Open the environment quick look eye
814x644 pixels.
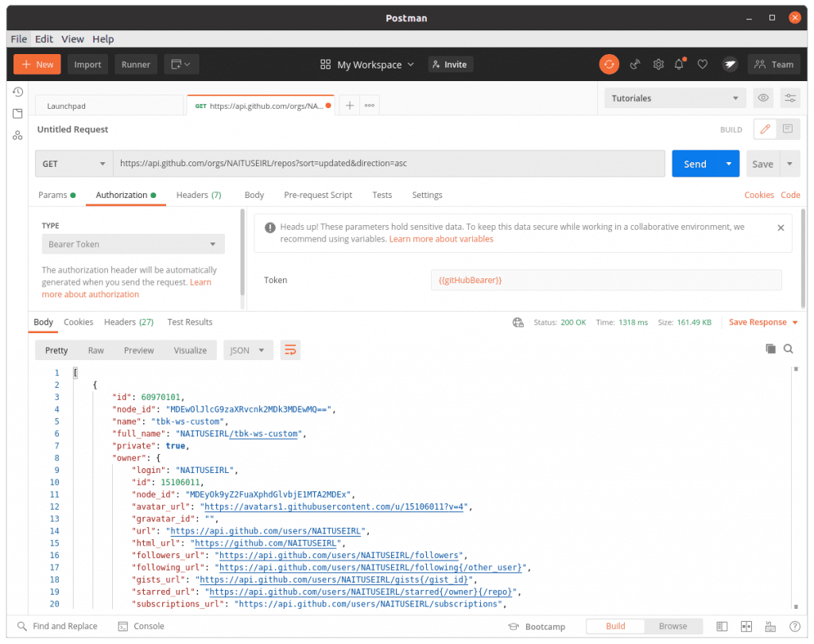click(763, 98)
